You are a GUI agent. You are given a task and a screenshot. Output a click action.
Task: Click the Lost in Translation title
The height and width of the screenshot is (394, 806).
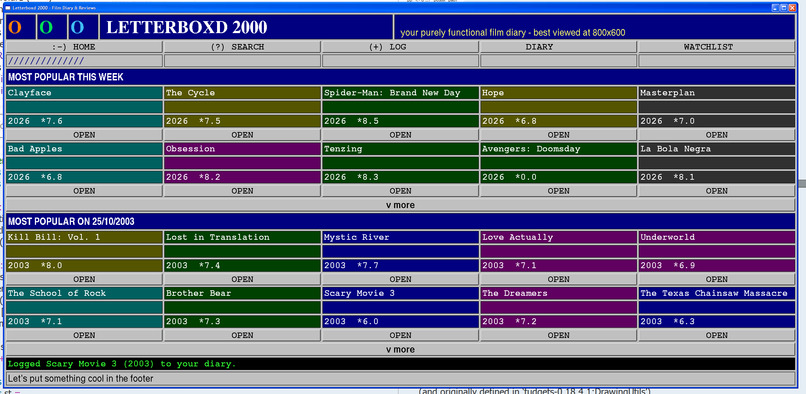coord(218,238)
